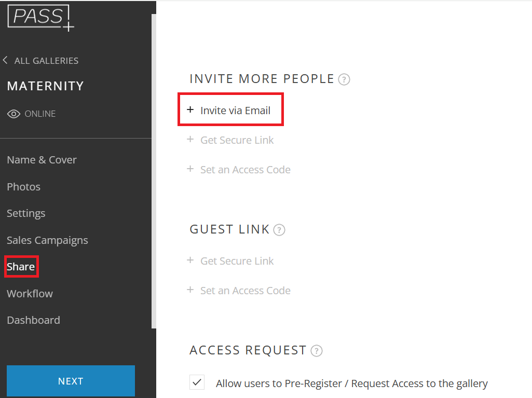Open help icon next to Guest Link

click(279, 230)
